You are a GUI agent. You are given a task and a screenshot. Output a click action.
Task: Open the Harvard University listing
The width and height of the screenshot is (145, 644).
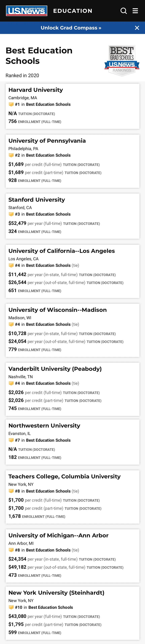(x=36, y=90)
